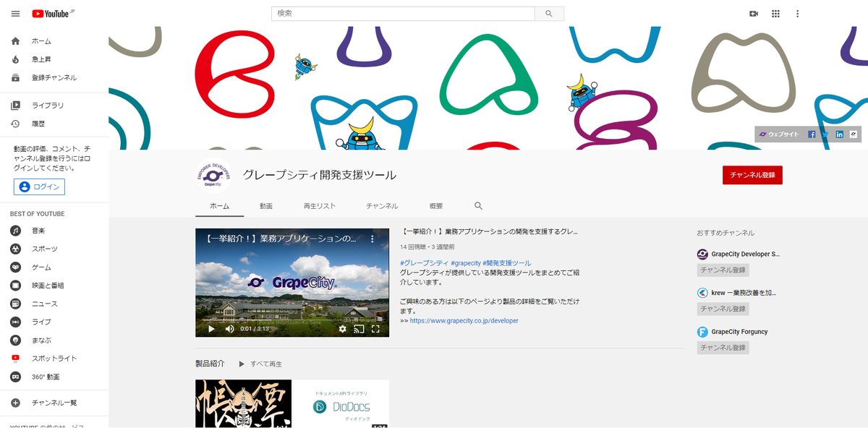Subscribe to GrapeCity Developer S... channel
The width and height of the screenshot is (868, 428).
coord(723,270)
